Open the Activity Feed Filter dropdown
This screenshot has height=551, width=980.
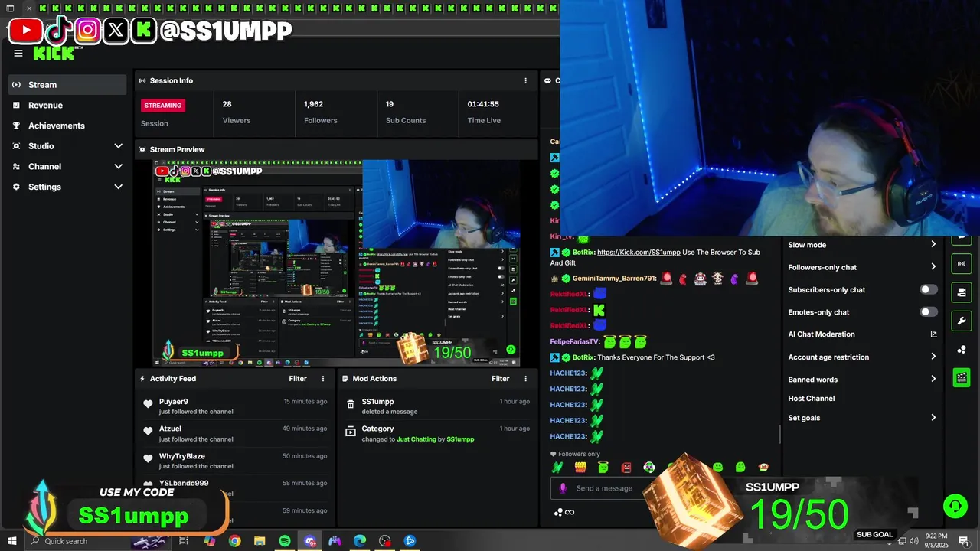pos(298,379)
